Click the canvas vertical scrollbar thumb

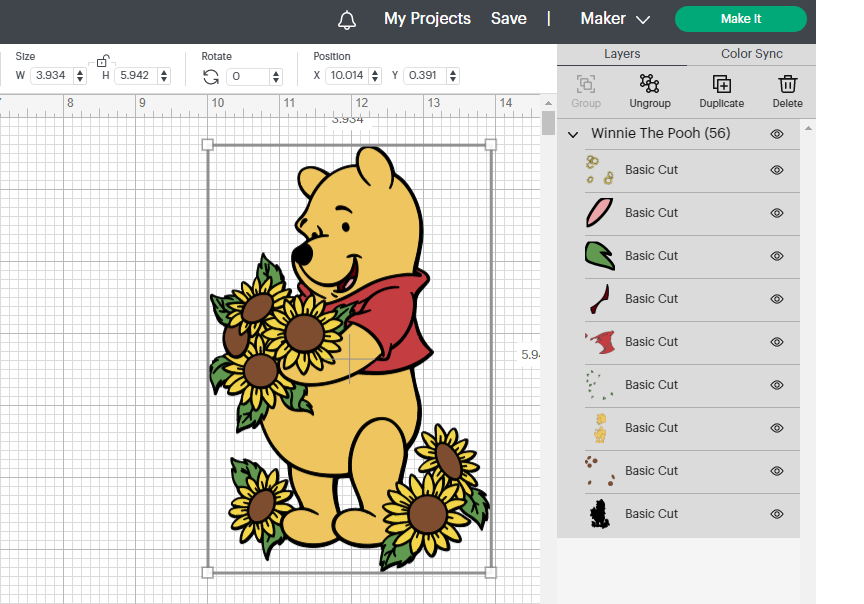click(x=548, y=123)
